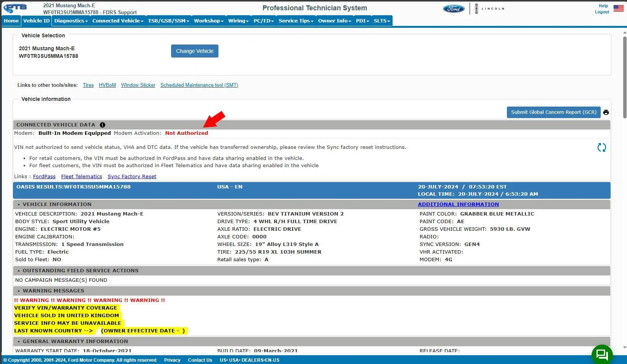This screenshot has width=627, height=364.
Task: Click the BEV TITANIUM VERSION 2 text
Action: tap(306, 214)
